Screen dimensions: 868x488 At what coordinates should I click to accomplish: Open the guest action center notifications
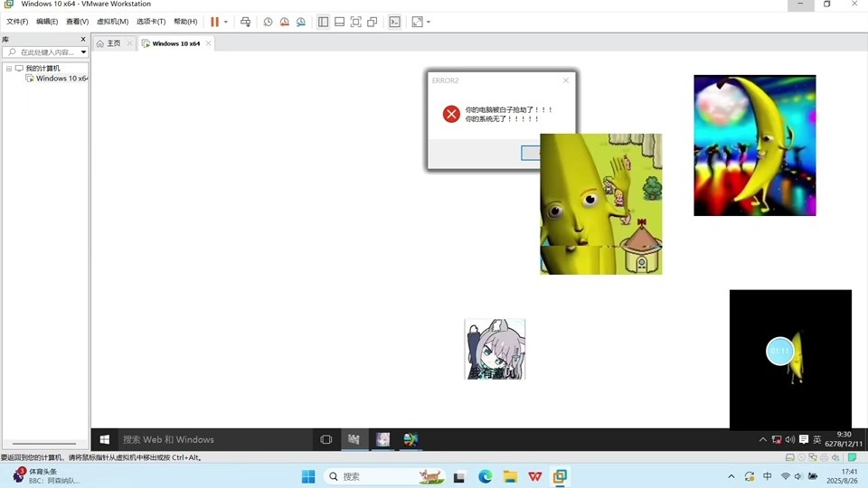tap(804, 439)
